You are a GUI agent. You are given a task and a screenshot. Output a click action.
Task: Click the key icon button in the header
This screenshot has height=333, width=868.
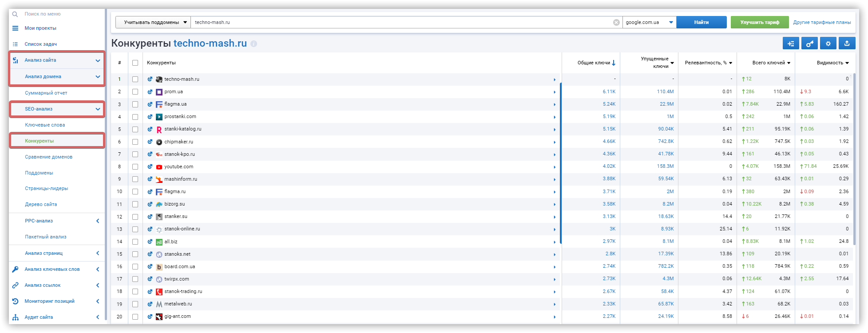(809, 44)
